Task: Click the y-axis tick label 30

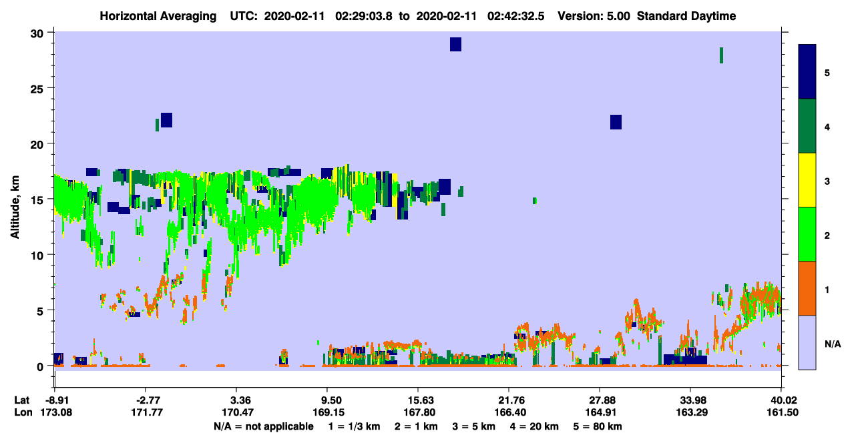Action: [x=38, y=33]
